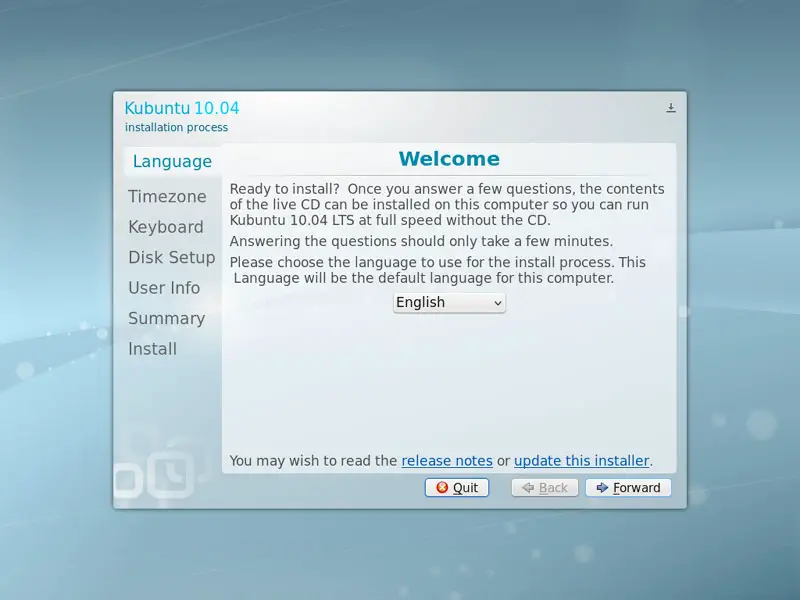Click 'Please choose the language' instruction text

437,270
